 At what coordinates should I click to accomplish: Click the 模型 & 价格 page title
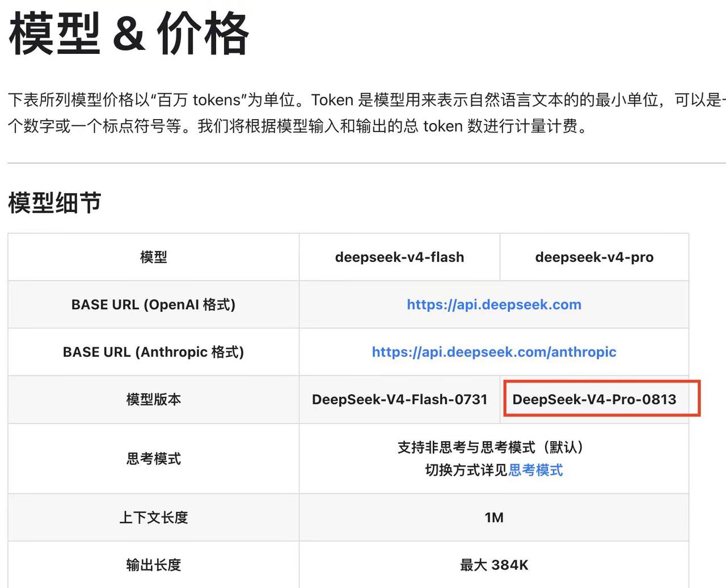click(x=129, y=33)
